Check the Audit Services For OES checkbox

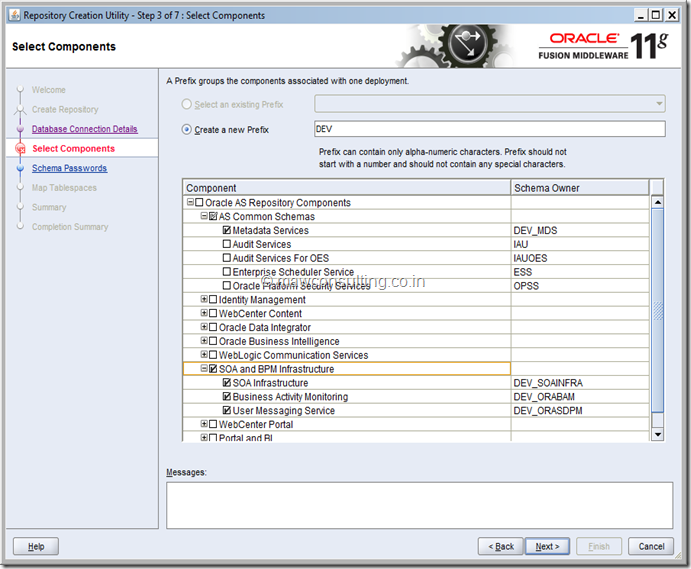pos(227,258)
